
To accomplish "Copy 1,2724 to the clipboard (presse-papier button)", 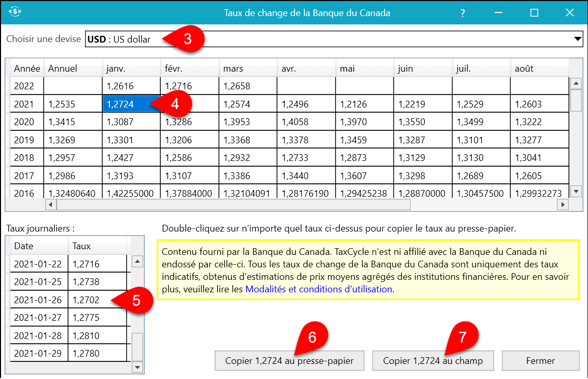I will point(289,361).
